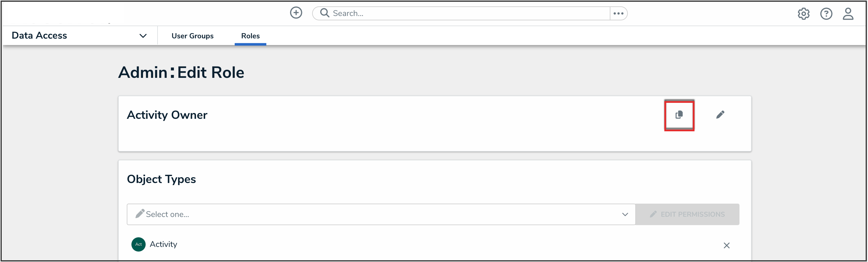868x262 pixels.
Task: Click the plus create icon
Action: (296, 13)
